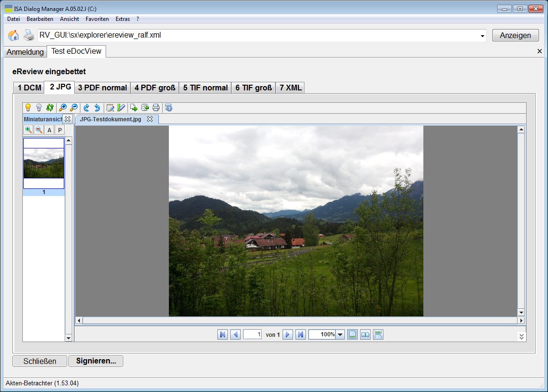The height and width of the screenshot is (392, 548).
Task: Expand the address path dropdown
Action: coord(482,36)
